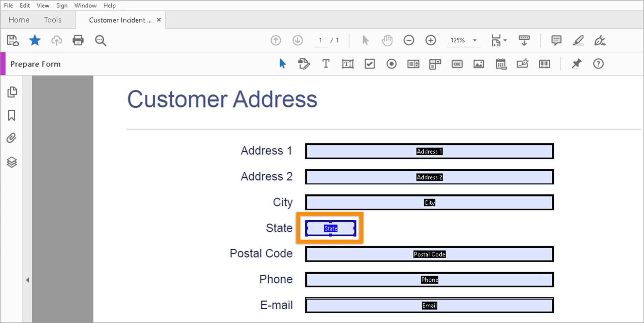Add a Push Button field

(x=457, y=64)
